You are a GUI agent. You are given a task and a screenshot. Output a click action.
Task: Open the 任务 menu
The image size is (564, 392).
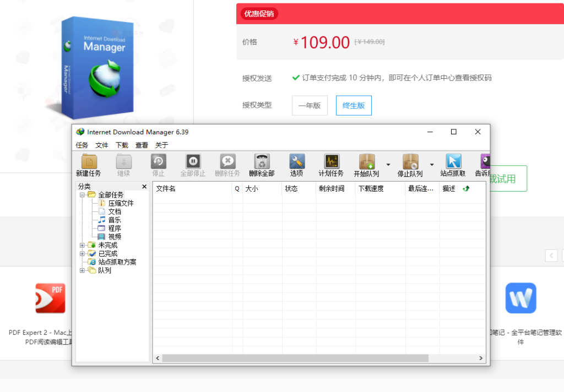click(x=82, y=145)
